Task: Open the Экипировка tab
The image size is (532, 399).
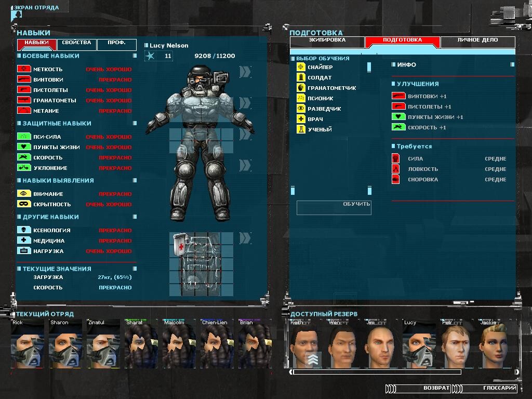Action: tap(327, 42)
